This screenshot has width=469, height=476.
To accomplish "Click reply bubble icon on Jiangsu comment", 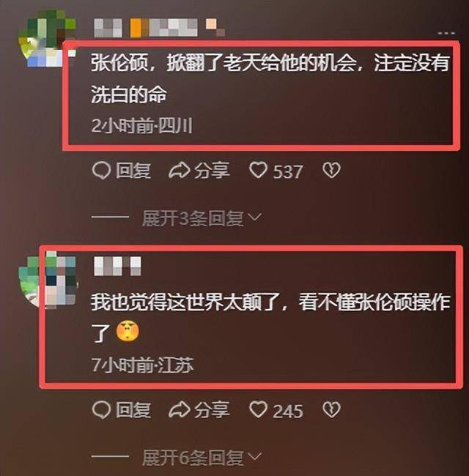I will click(x=101, y=409).
